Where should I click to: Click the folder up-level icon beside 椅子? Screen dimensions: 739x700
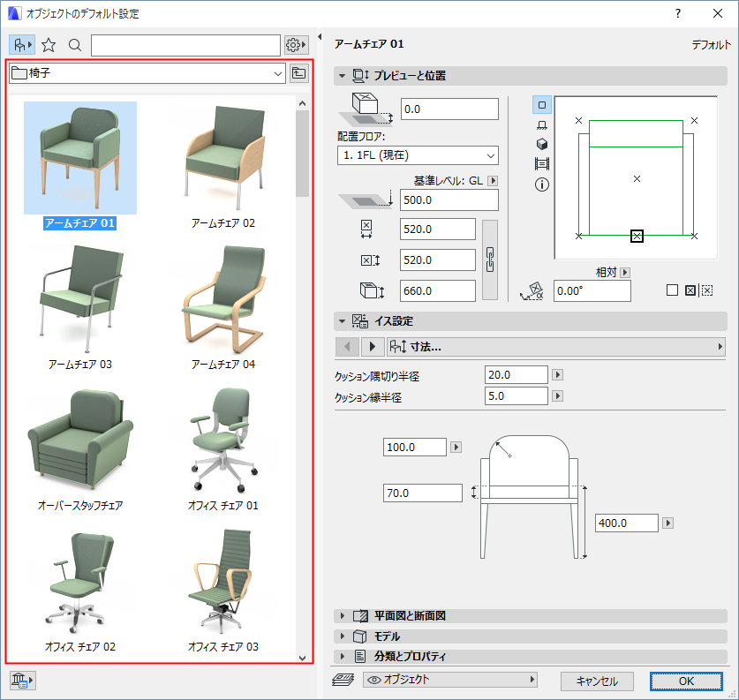tap(298, 73)
